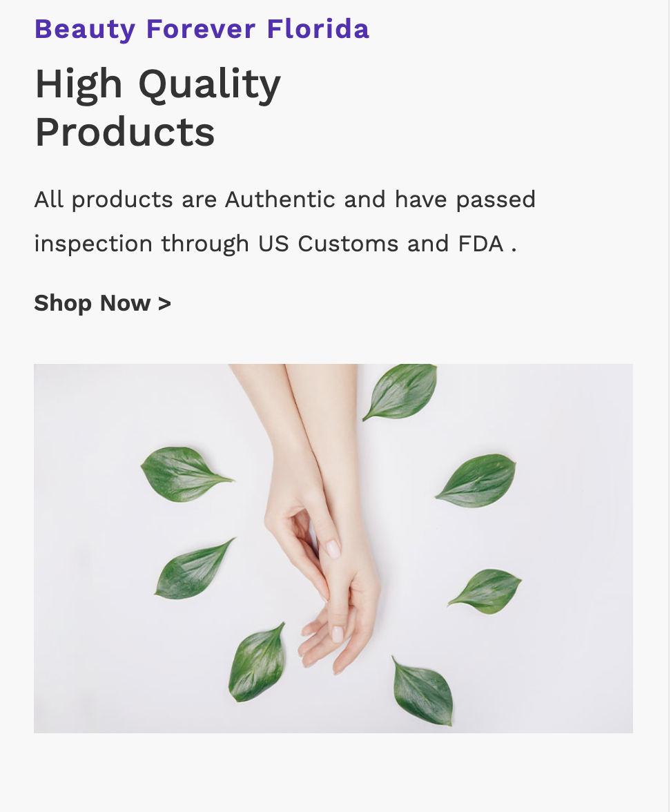The height and width of the screenshot is (812, 671).
Task: Click the word Products in the heading
Action: pos(124,132)
